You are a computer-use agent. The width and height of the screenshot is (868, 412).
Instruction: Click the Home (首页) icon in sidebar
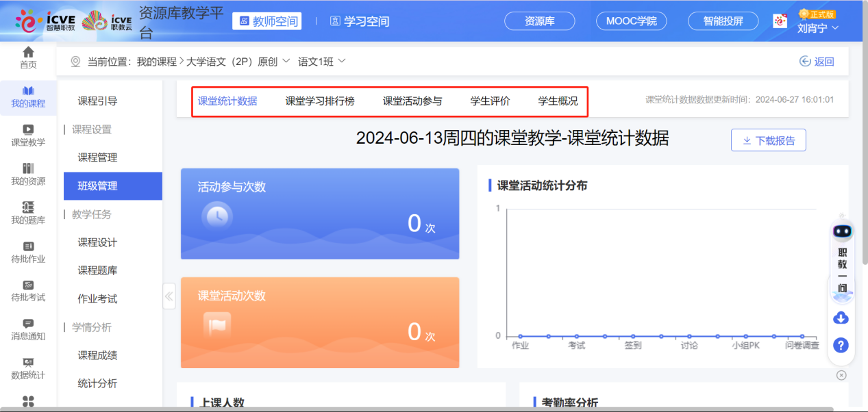click(x=28, y=53)
